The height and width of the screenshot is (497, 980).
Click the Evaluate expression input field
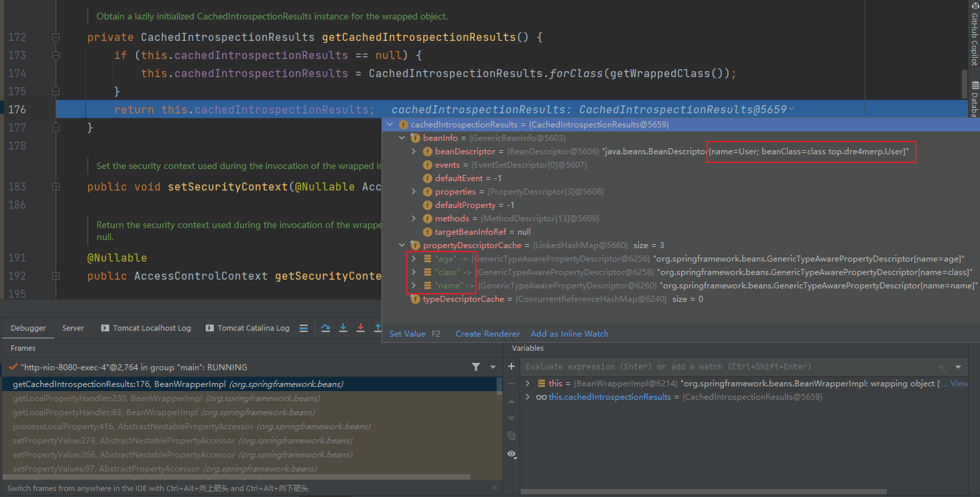(727, 367)
